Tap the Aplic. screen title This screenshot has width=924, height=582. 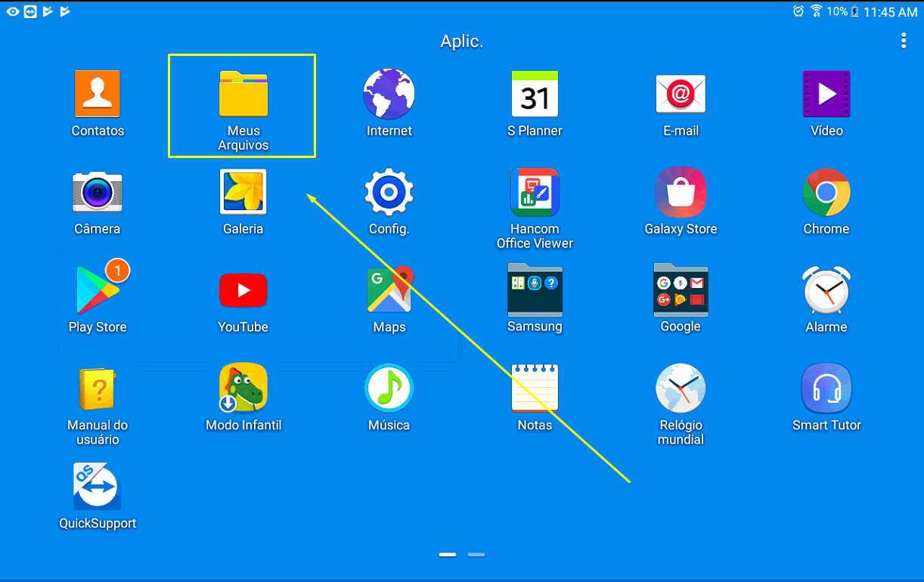tap(462, 42)
